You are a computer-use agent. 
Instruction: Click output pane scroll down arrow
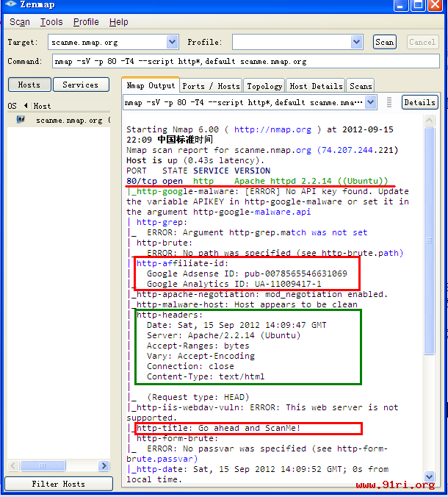pos(430,476)
